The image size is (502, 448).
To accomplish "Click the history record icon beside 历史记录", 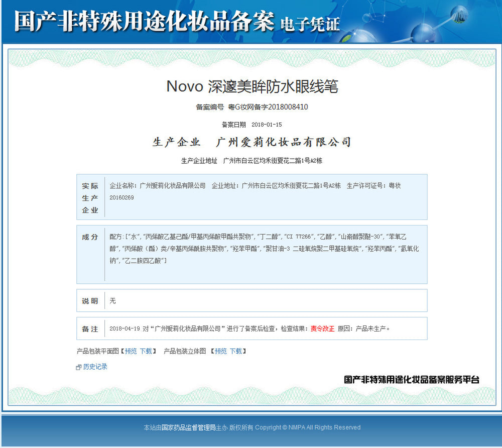I will tap(78, 367).
